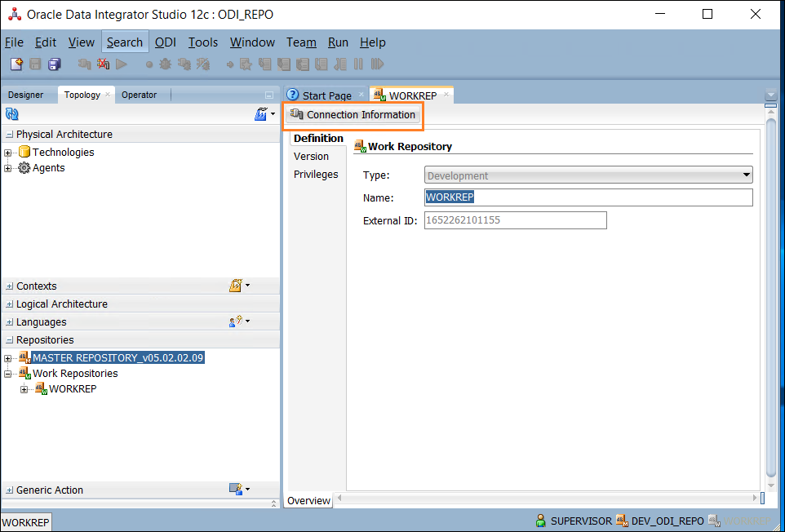Expand the Agents tree node
This screenshot has height=532, width=785.
[7, 169]
